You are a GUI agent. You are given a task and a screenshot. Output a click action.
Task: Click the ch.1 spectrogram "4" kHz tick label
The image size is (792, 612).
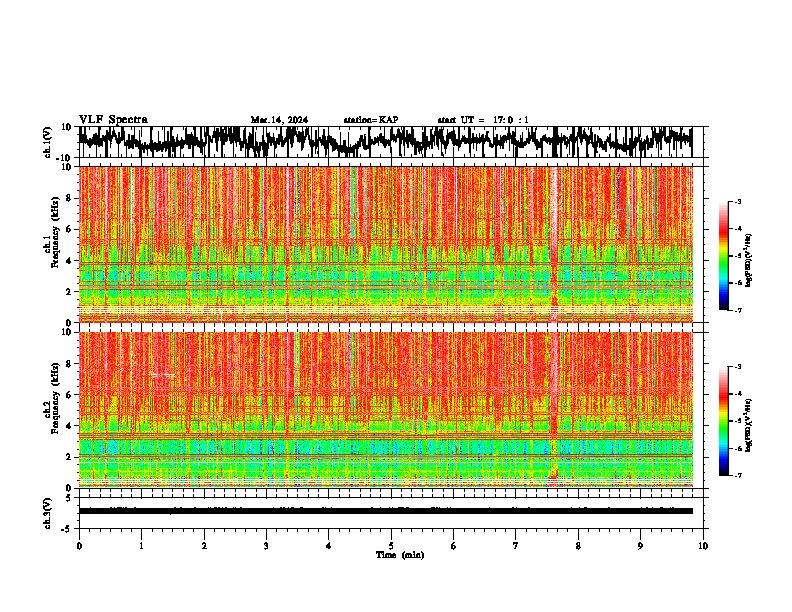[x=70, y=261]
